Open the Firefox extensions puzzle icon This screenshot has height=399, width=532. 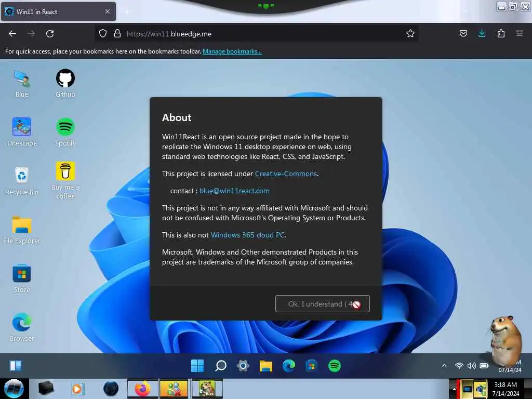tap(501, 33)
